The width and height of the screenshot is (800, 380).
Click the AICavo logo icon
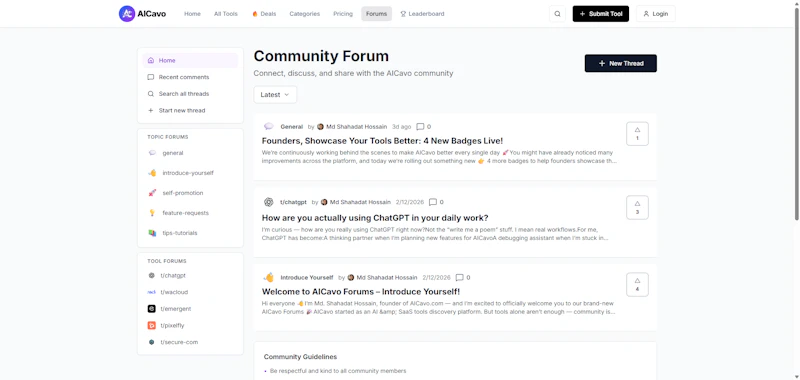coord(127,14)
